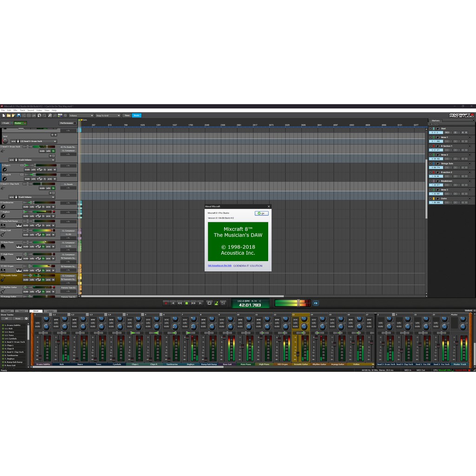Click the Record button in transport

(x=166, y=303)
